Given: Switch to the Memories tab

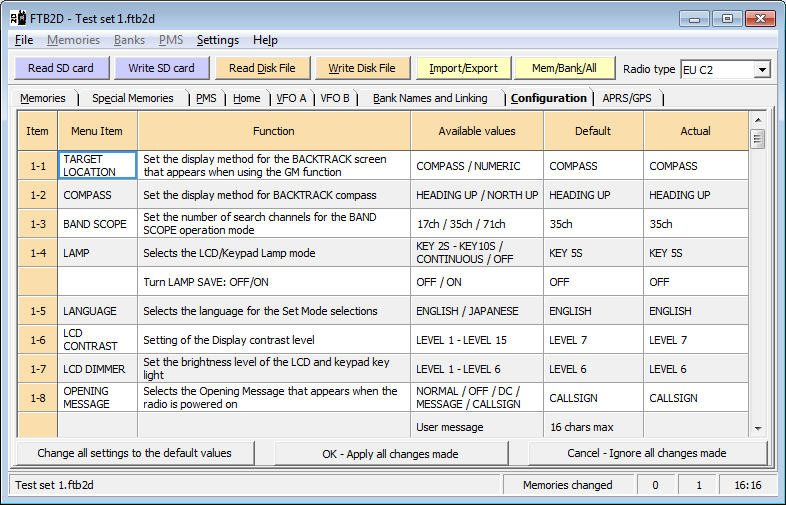Looking at the screenshot, I should (43, 98).
